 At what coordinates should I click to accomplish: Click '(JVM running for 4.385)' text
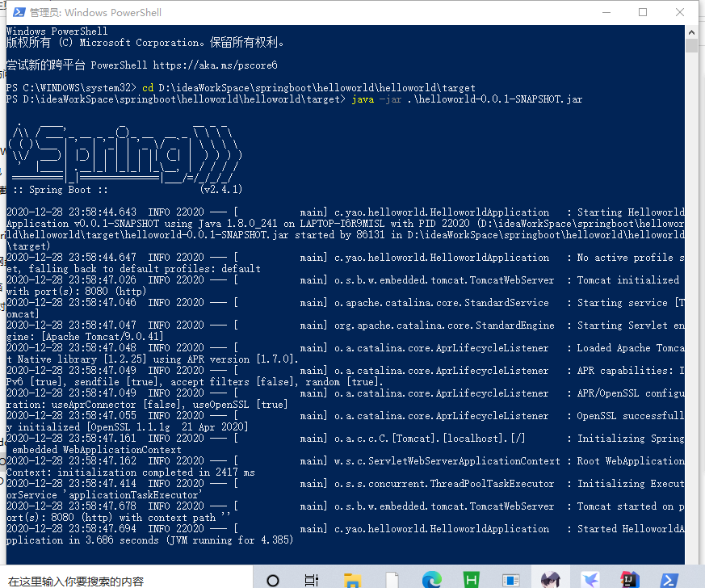click(230, 540)
